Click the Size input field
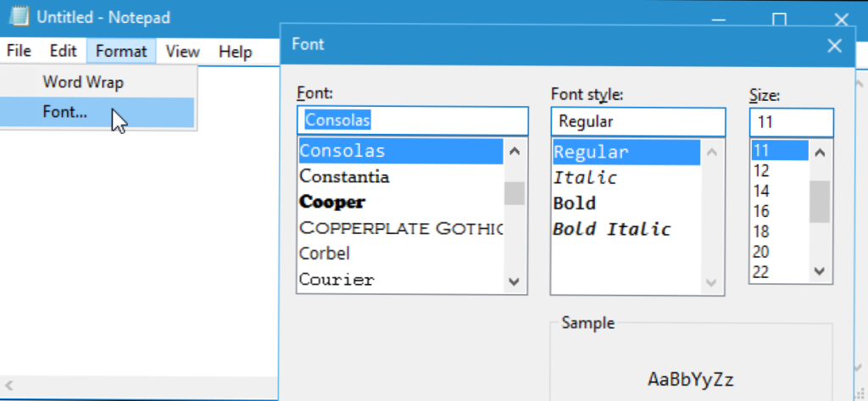The width and height of the screenshot is (868, 401). pyautogui.click(x=791, y=121)
